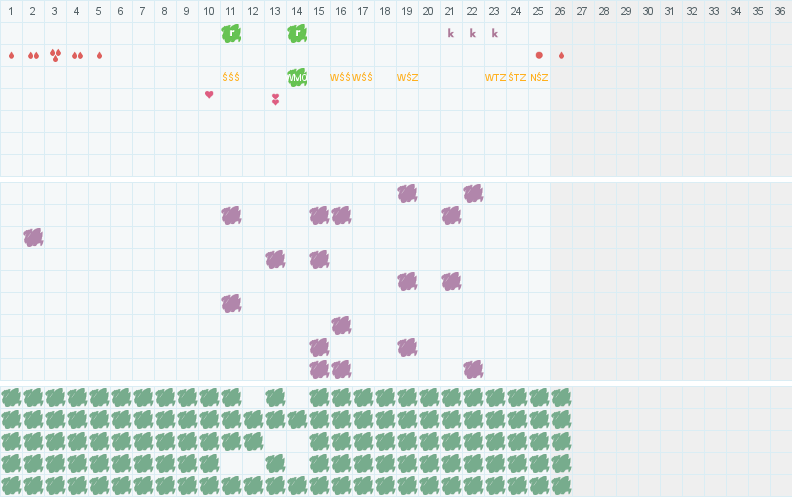
Task: Click the pink heart icon on day 10
Action: (x=209, y=95)
